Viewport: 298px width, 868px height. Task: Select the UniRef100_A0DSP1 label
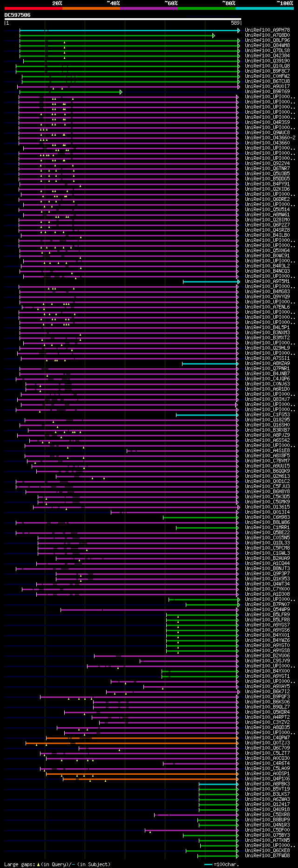[267, 773]
